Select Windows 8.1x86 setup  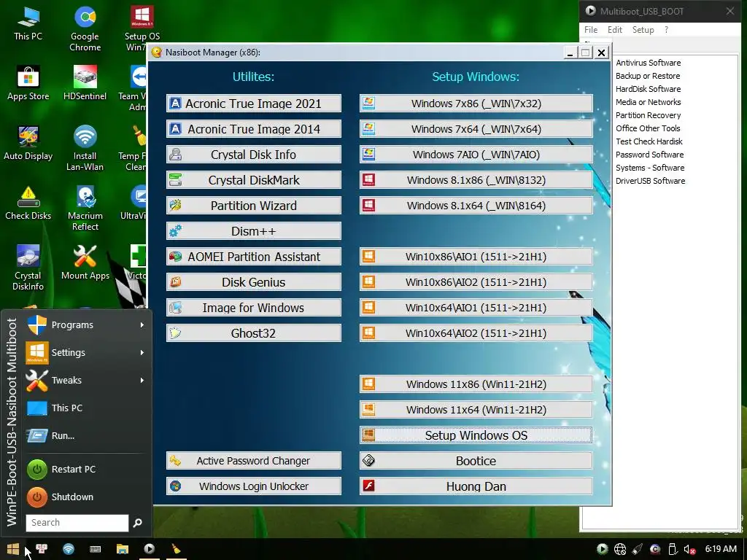point(476,180)
